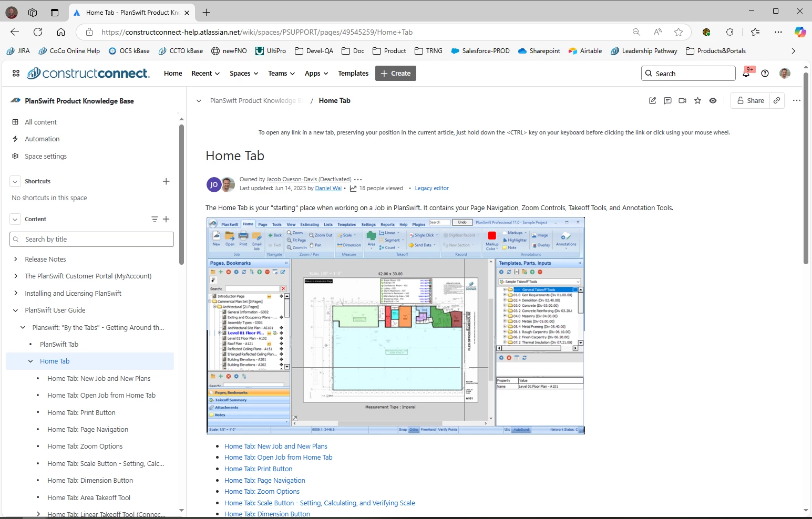812x519 pixels.
Task: Select Home Tab: Area Takeoff Tool tree item
Action: 89,497
